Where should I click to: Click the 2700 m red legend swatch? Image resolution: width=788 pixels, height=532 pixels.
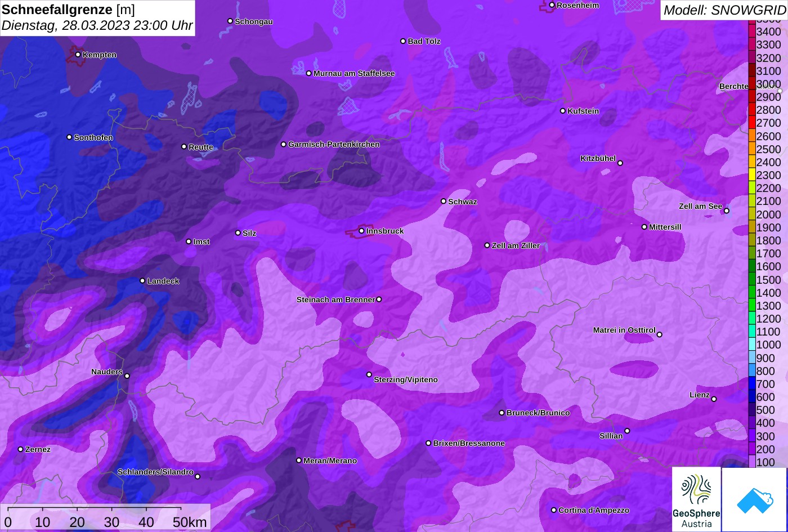click(751, 122)
